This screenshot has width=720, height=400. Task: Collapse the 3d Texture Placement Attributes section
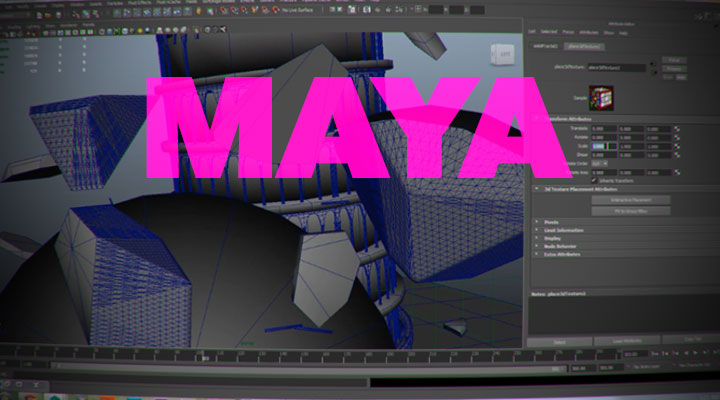coord(536,189)
